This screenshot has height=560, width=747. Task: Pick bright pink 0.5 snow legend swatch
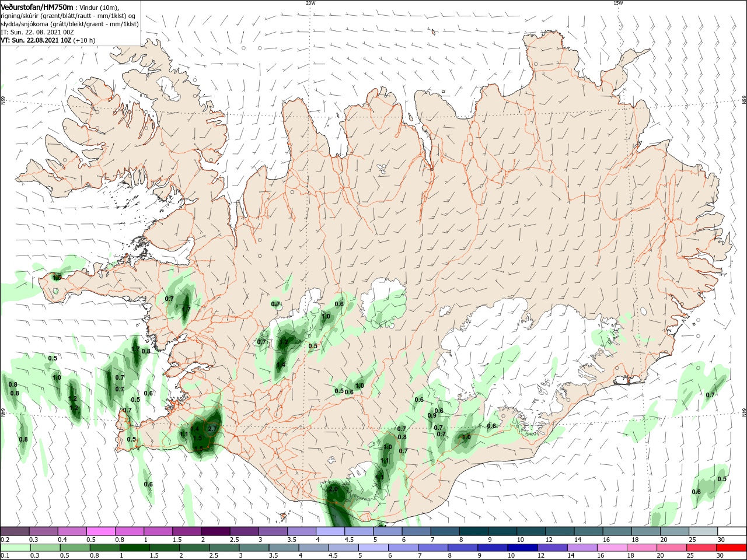click(101, 531)
